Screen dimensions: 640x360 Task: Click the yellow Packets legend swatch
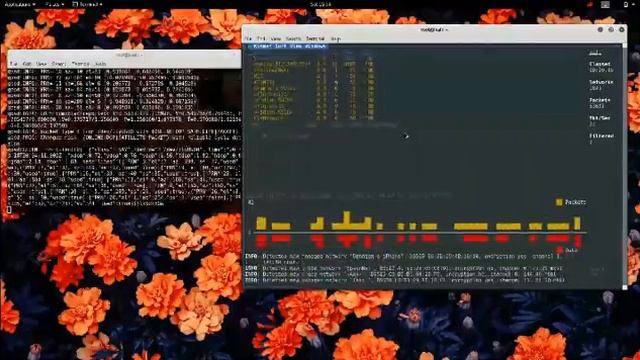[x=559, y=202]
